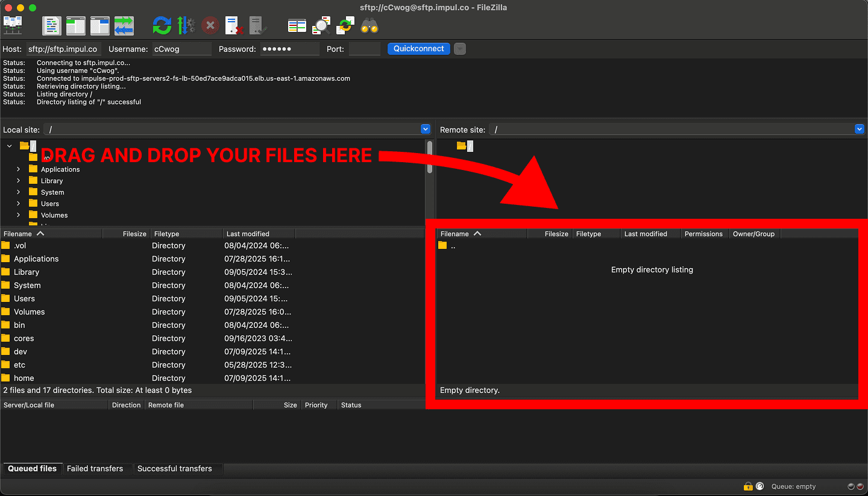This screenshot has height=496, width=868.
Task: Click the lock encryption icon in status bar
Action: click(748, 486)
